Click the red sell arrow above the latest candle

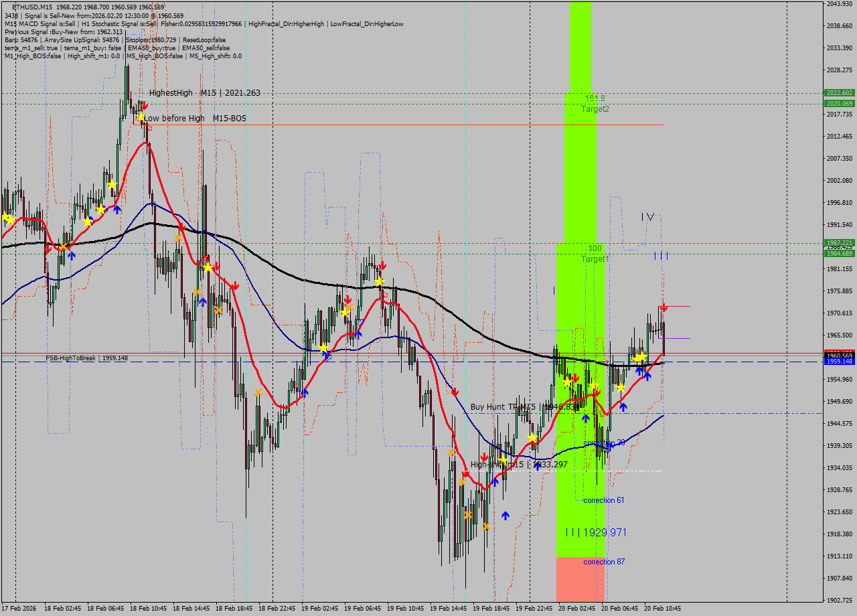664,307
